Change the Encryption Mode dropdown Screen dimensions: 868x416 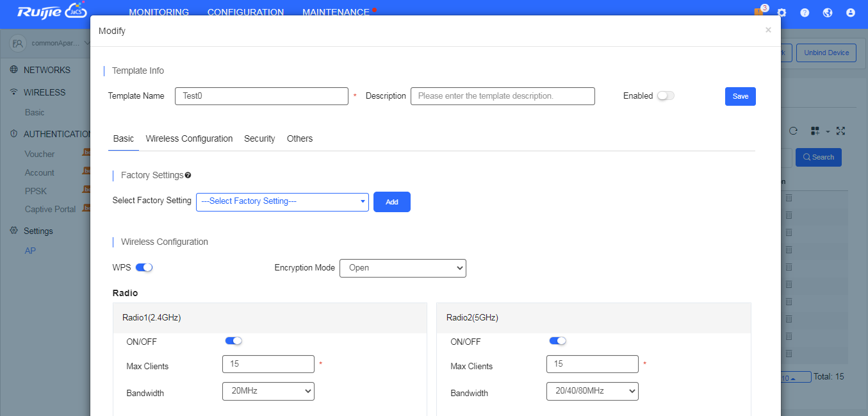tap(402, 268)
